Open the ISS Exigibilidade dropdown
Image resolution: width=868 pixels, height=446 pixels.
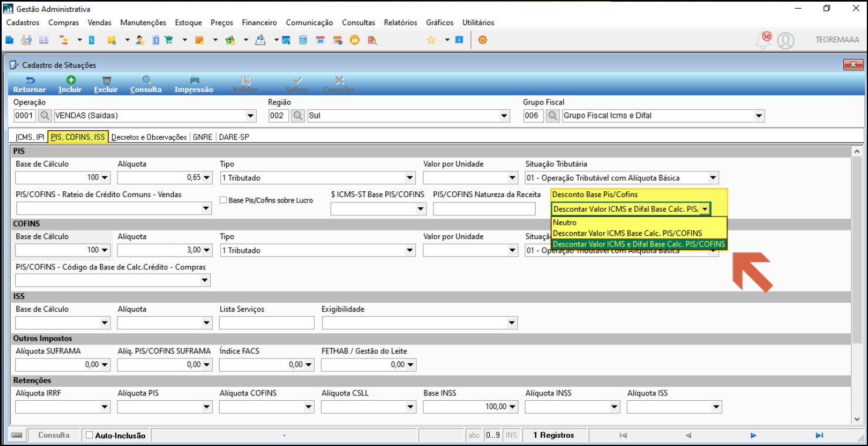[x=512, y=323]
